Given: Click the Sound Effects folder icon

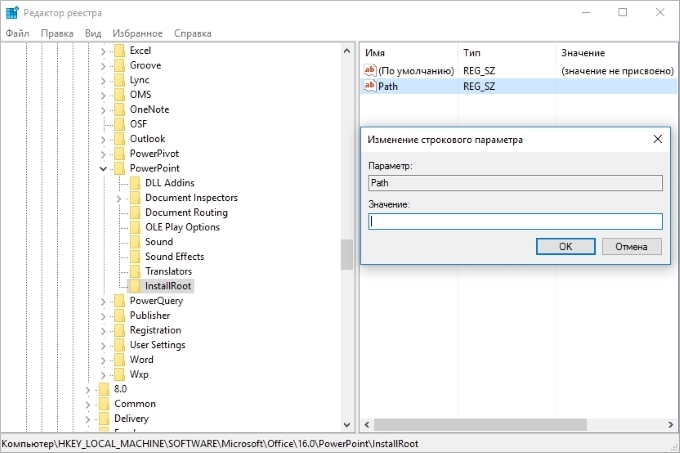Looking at the screenshot, I should click(135, 257).
